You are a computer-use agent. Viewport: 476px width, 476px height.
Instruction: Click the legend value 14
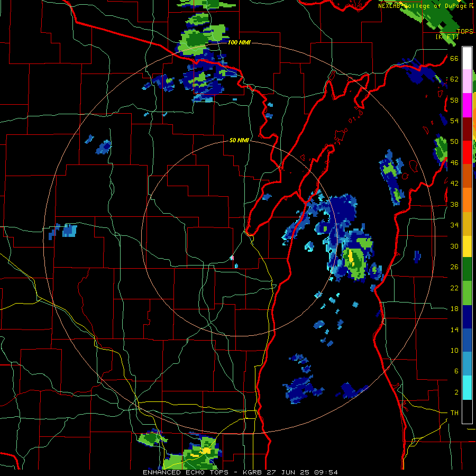(454, 329)
